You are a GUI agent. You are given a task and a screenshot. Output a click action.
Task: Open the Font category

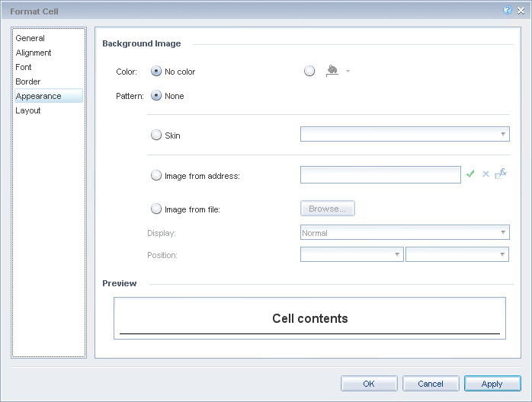coord(24,67)
